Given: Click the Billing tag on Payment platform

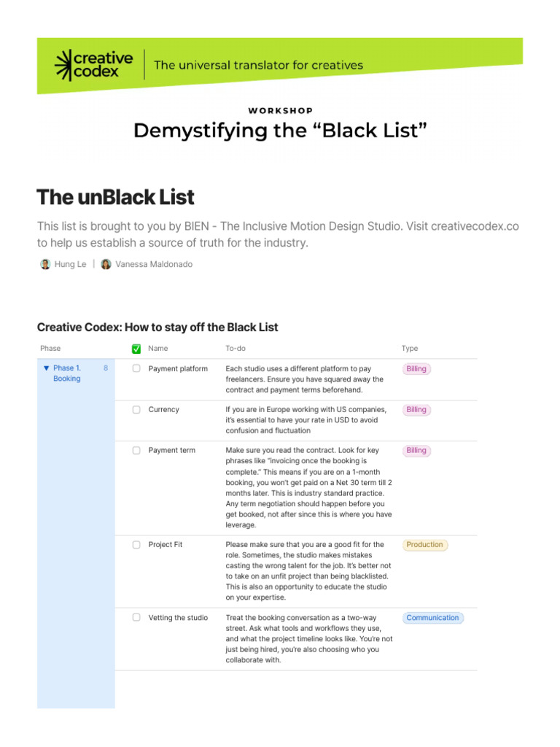Looking at the screenshot, I should (416, 369).
